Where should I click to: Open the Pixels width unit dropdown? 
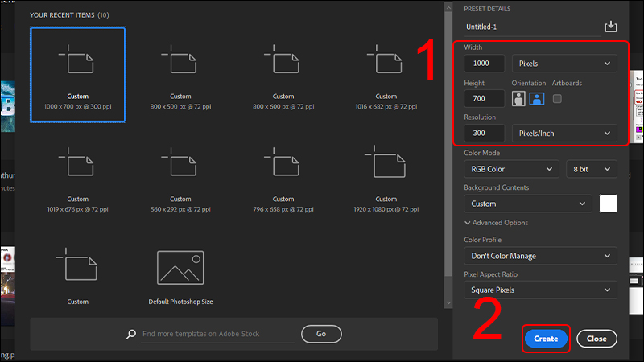(x=564, y=64)
